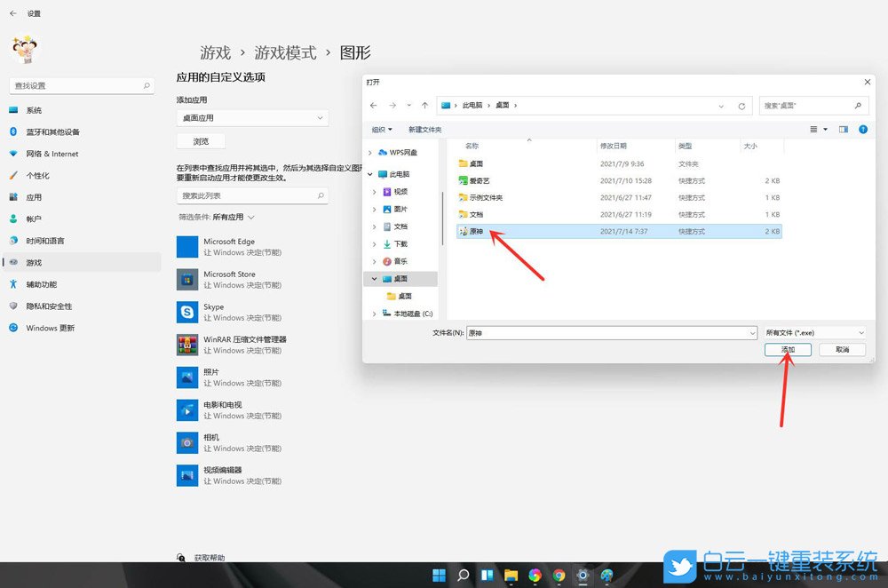Open the 组织 menu in the dialog
Screen dimensions: 888x588
382,128
